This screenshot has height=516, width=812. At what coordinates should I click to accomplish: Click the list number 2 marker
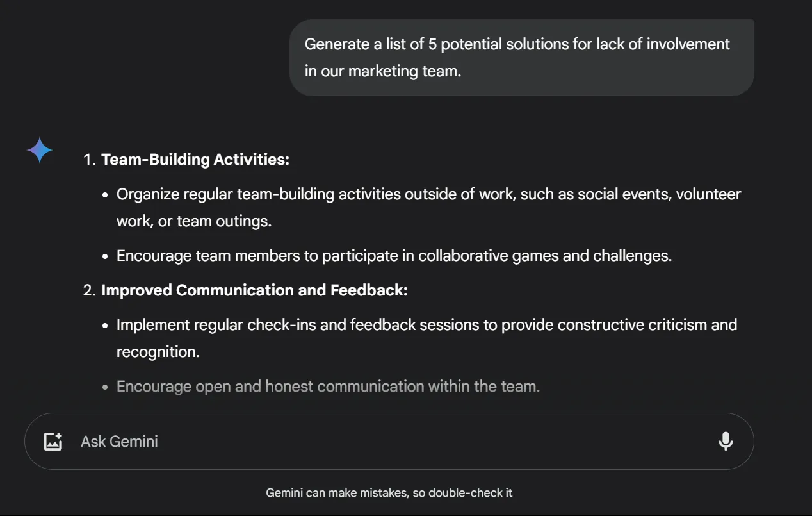[x=90, y=290]
